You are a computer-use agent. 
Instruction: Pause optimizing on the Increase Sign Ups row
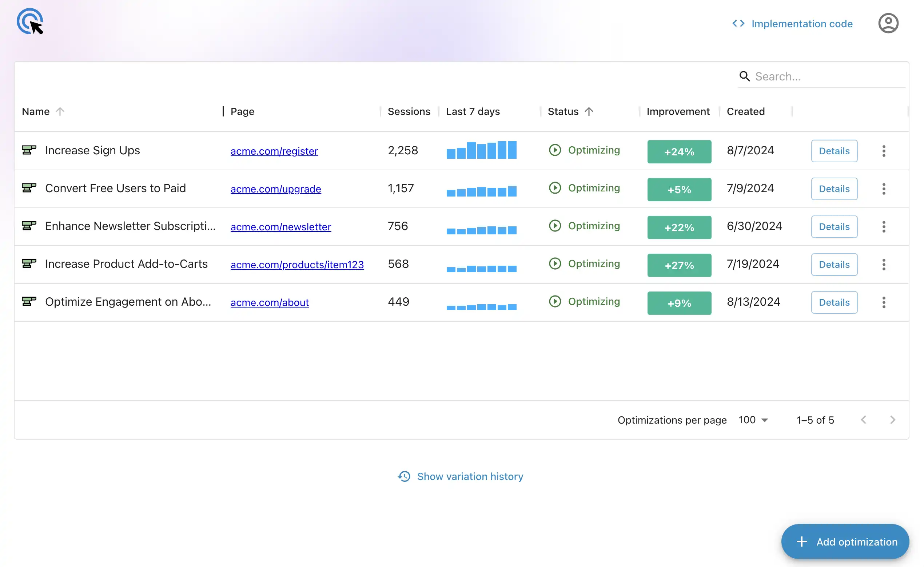pyautogui.click(x=555, y=150)
